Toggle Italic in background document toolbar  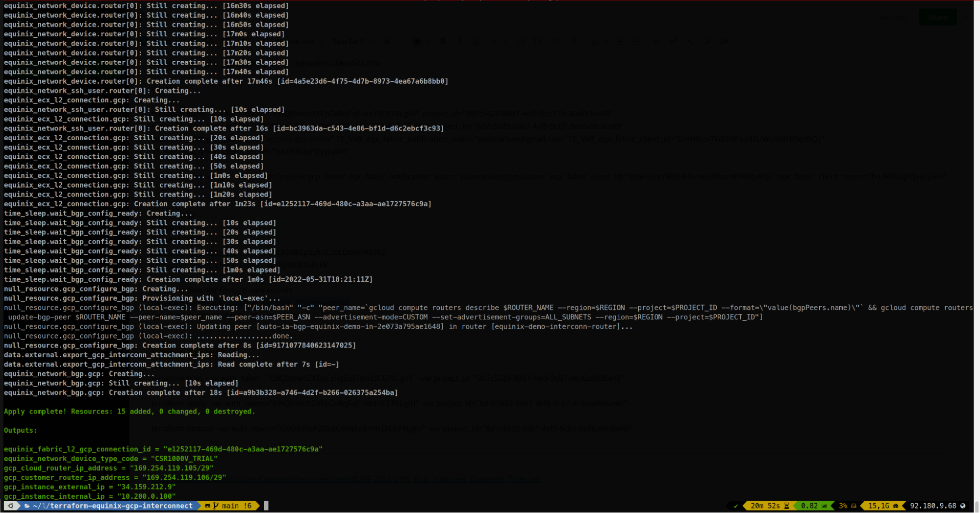click(459, 42)
